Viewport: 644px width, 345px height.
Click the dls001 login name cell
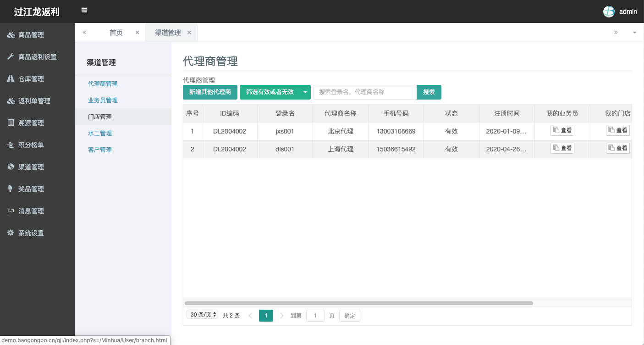285,149
